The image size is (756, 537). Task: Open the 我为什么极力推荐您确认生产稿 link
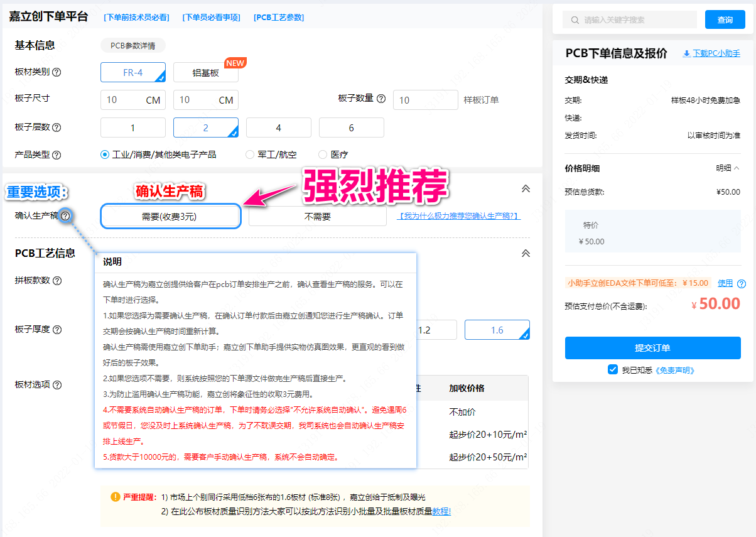(x=460, y=216)
